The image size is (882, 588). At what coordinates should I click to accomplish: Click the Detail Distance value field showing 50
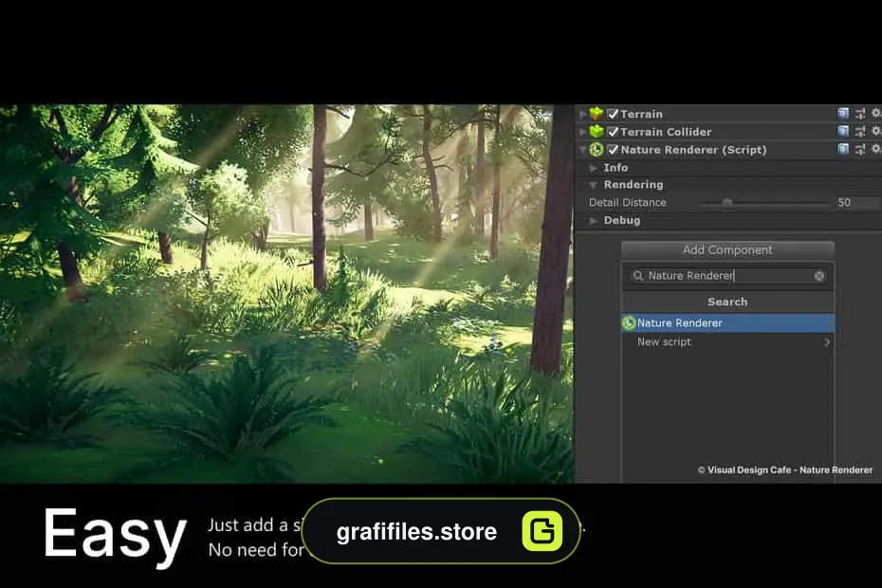(856, 203)
